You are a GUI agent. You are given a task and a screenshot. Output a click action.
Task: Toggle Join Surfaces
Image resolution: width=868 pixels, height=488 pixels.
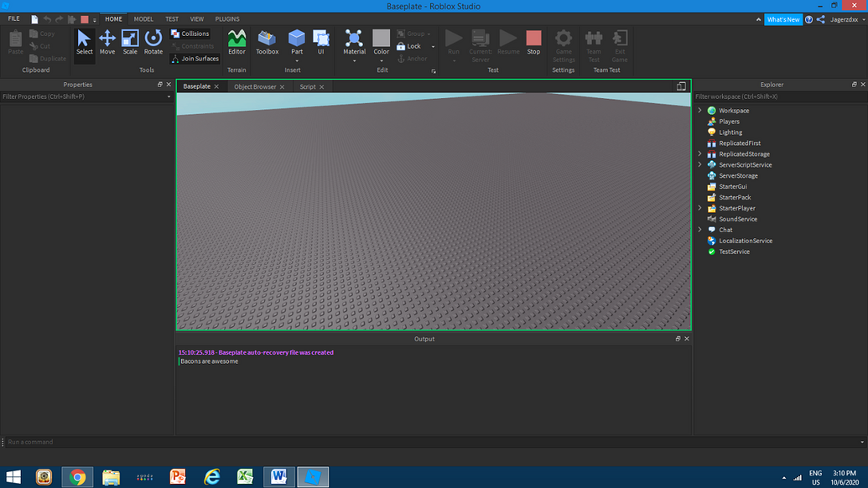[195, 58]
